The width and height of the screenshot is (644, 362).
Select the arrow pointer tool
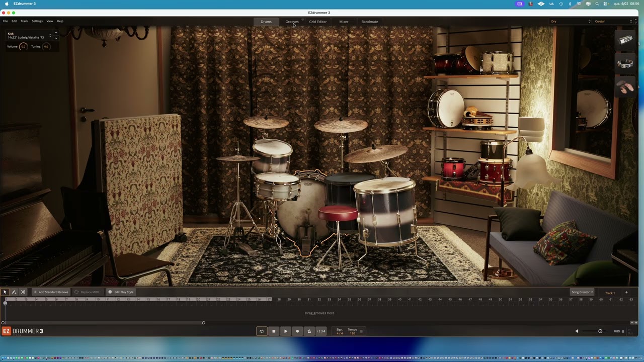pos(5,292)
